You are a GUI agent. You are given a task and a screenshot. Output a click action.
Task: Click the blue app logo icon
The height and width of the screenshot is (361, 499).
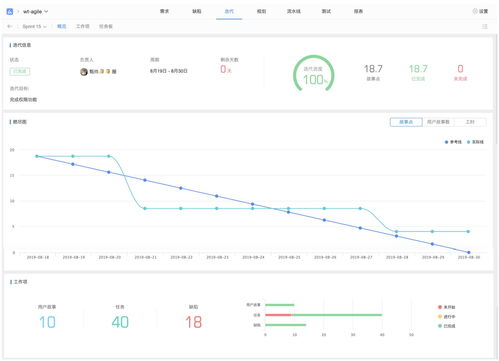click(x=10, y=11)
